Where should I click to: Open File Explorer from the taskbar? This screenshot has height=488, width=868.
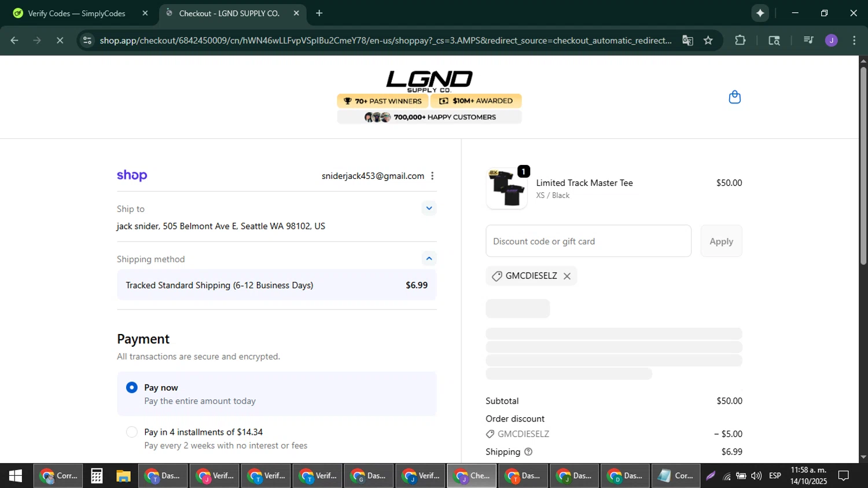(123, 476)
